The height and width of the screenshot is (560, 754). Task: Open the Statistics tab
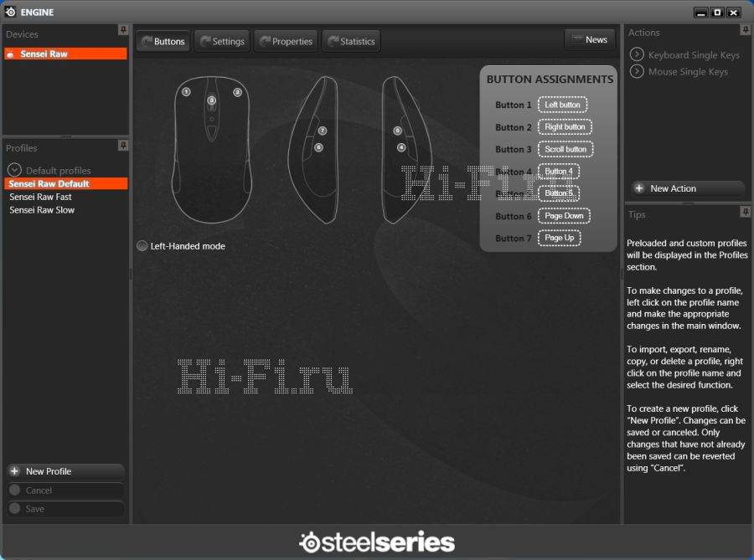tap(350, 42)
